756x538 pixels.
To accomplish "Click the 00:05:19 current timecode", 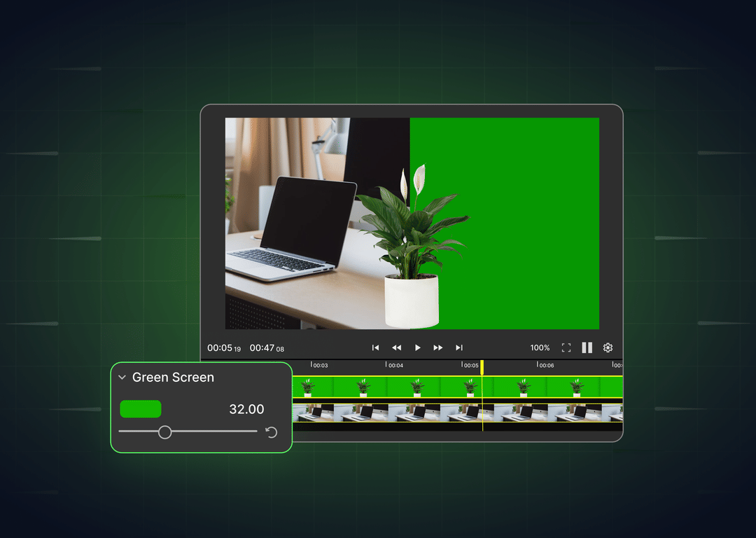I will click(223, 347).
